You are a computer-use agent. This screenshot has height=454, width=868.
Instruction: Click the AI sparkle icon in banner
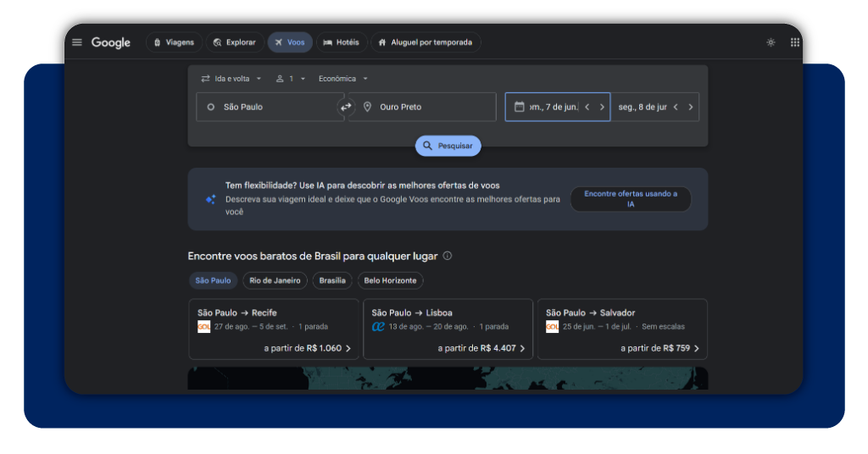click(210, 199)
